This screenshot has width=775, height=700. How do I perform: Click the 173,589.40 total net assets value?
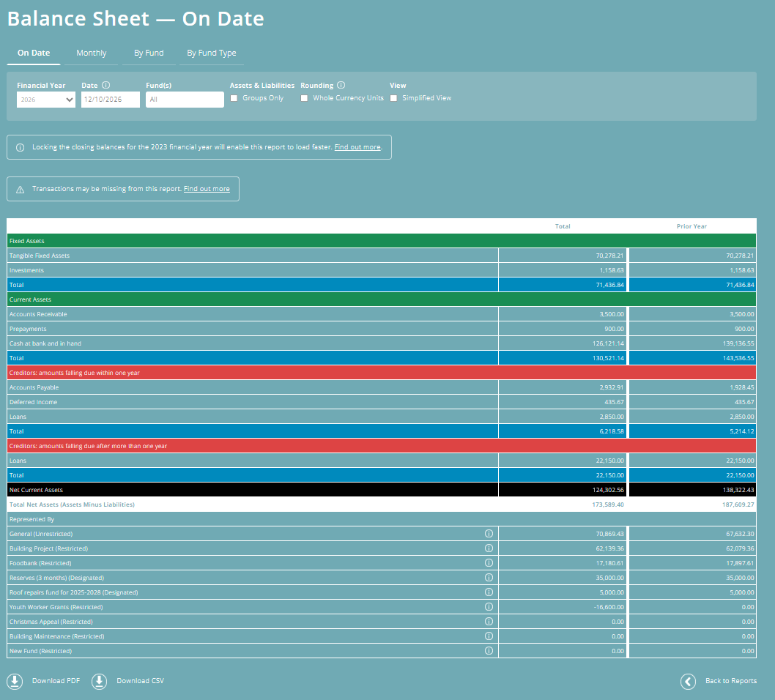pos(608,504)
